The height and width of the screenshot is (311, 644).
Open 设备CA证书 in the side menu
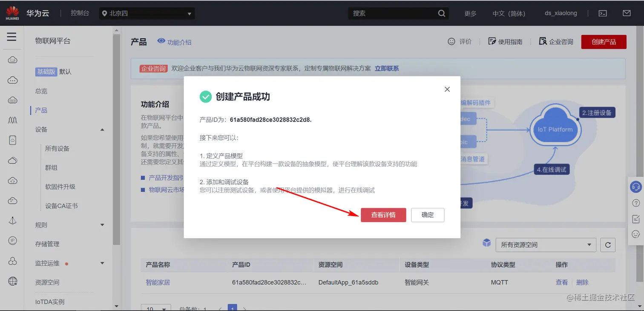61,206
